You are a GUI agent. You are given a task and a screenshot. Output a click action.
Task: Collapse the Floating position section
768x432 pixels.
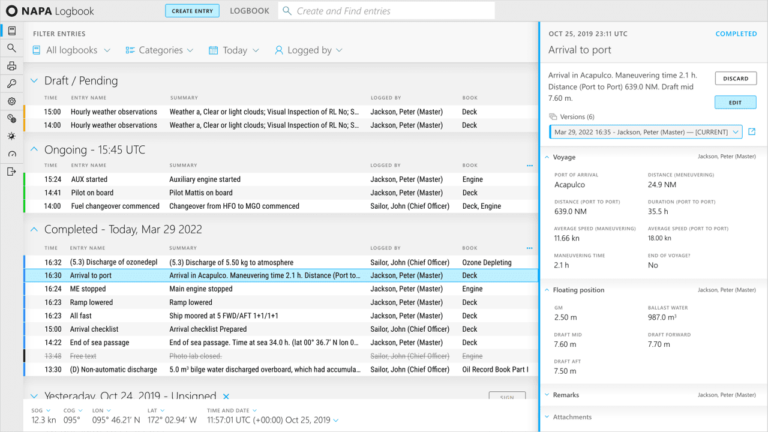coord(546,290)
